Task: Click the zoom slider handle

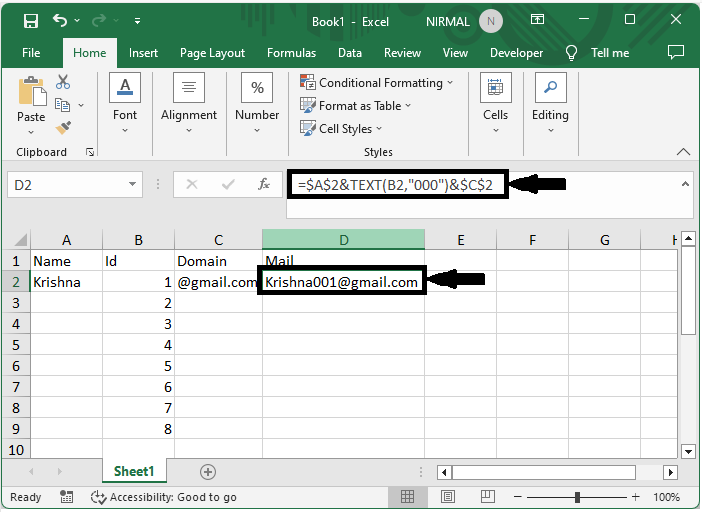Action: [x=578, y=497]
